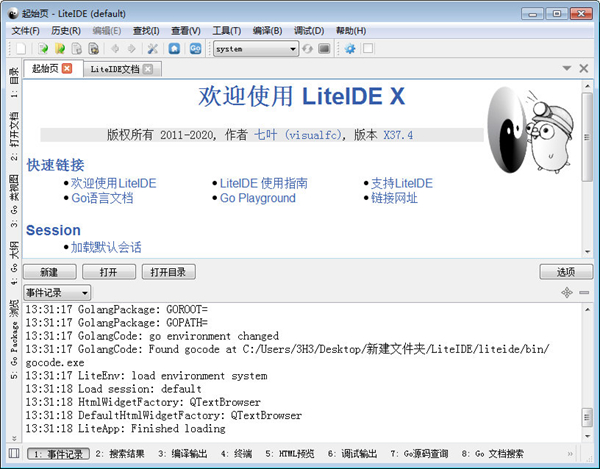Click the edit environment file icon

pos(324,49)
